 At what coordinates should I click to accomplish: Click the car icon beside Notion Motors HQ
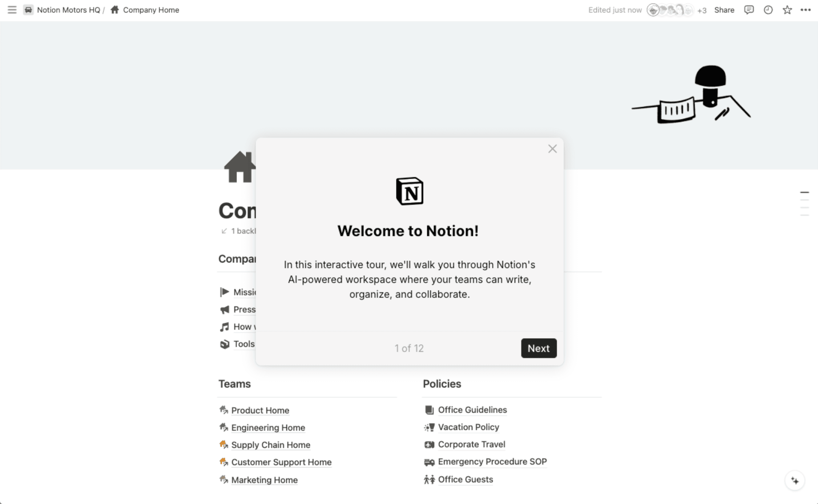[x=28, y=10]
